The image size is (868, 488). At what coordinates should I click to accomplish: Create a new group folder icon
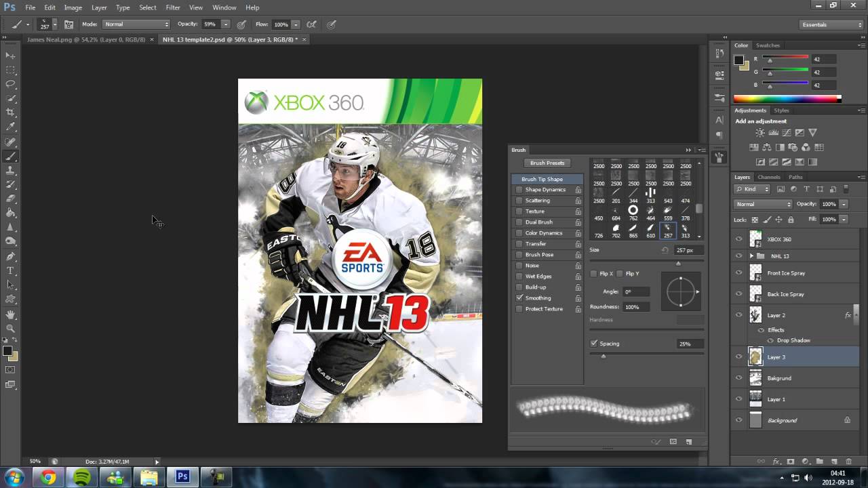820,462
